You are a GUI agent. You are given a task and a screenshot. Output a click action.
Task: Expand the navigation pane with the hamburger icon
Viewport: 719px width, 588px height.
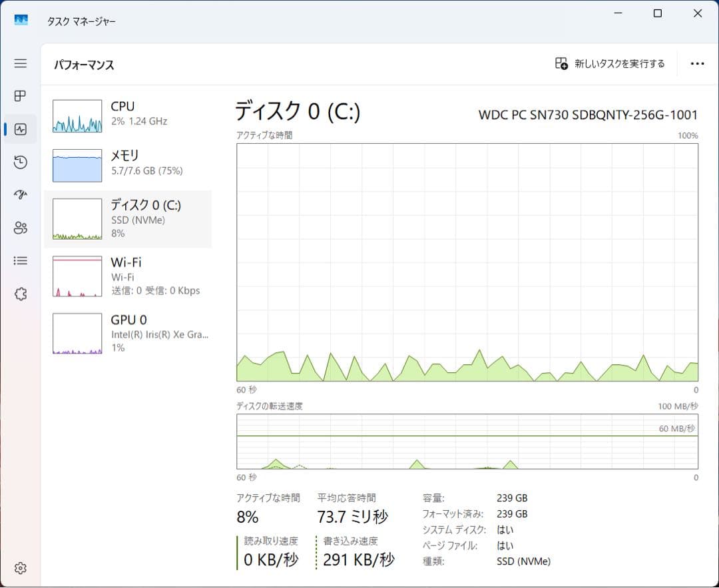[20, 63]
